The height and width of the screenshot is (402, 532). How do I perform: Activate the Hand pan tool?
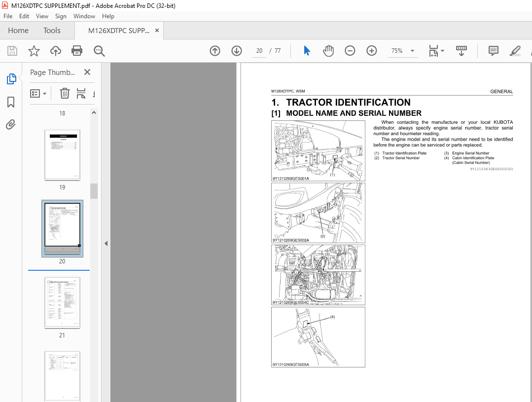[x=328, y=51]
